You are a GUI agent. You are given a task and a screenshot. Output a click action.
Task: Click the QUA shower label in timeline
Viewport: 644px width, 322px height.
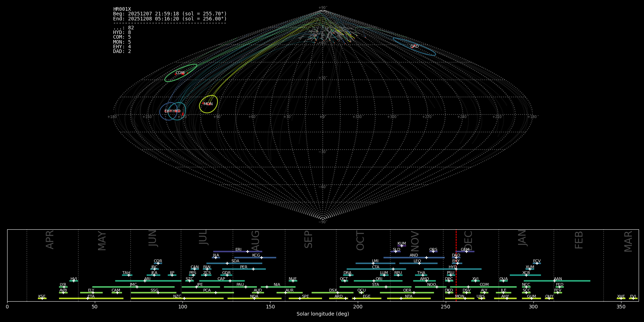503,279
